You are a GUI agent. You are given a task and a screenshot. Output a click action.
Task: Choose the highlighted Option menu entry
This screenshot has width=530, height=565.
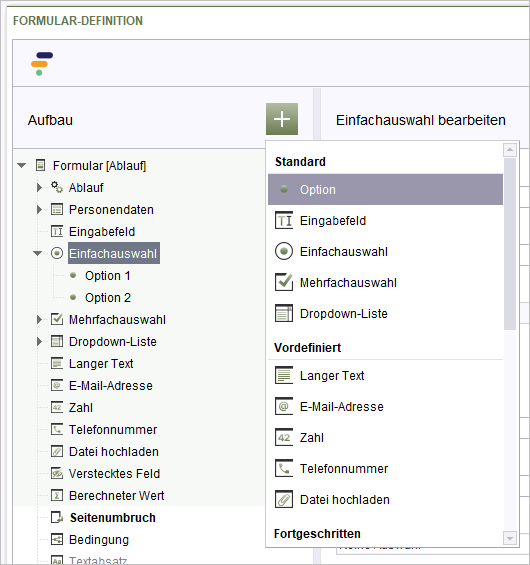click(x=385, y=190)
